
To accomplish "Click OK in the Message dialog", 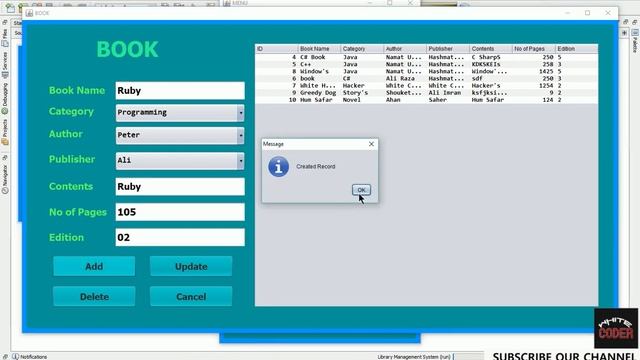I will click(361, 190).
